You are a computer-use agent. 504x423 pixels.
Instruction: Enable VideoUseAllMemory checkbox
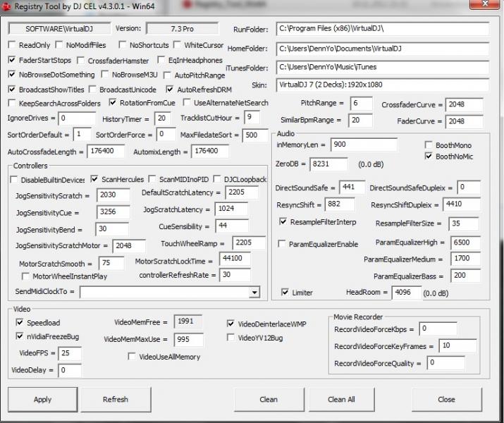(x=132, y=357)
